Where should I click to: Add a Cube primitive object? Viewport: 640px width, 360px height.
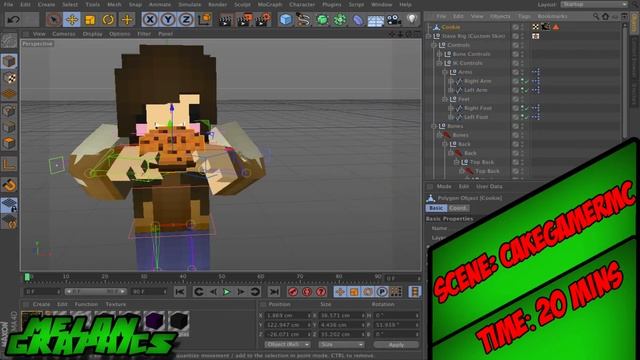point(286,19)
